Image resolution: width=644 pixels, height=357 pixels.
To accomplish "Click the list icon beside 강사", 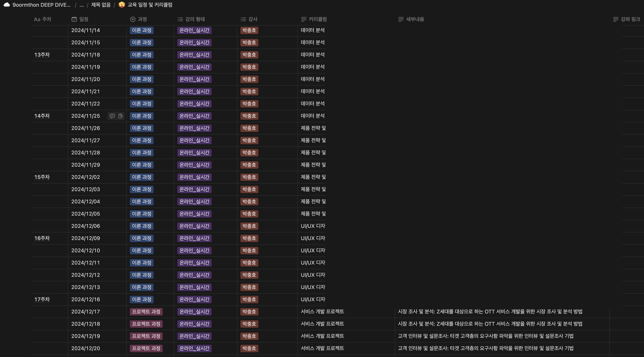I will (243, 19).
